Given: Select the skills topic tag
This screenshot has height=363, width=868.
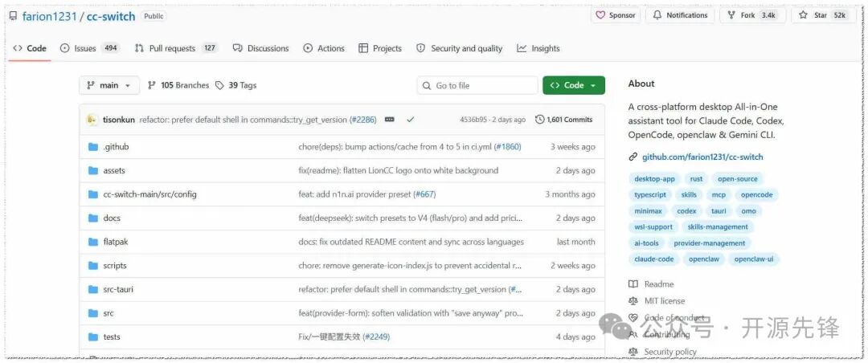Looking at the screenshot, I should point(689,195).
